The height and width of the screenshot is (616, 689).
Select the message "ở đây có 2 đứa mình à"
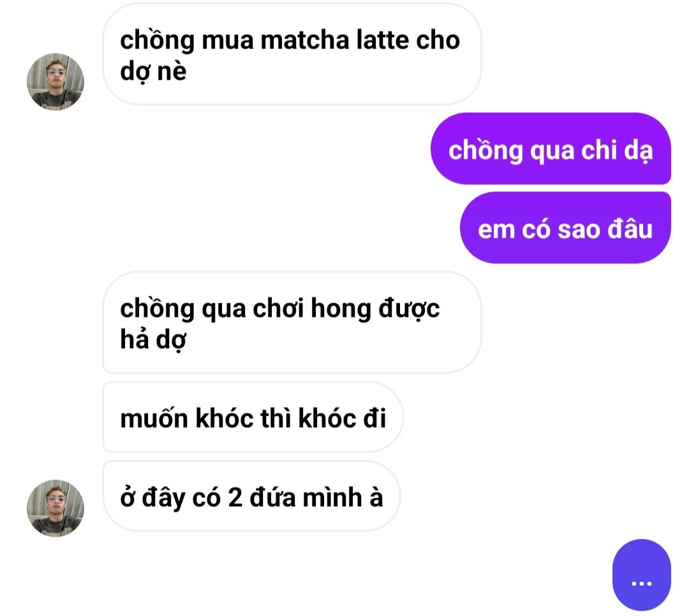[251, 496]
